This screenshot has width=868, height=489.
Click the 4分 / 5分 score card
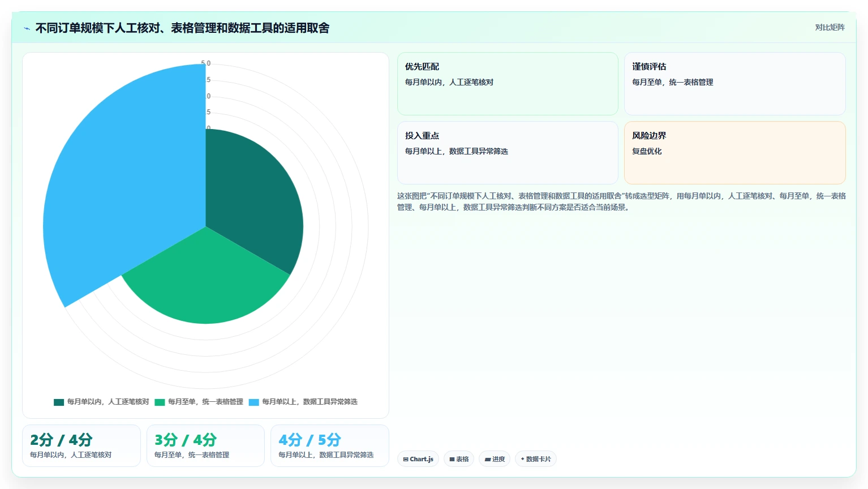tap(330, 446)
